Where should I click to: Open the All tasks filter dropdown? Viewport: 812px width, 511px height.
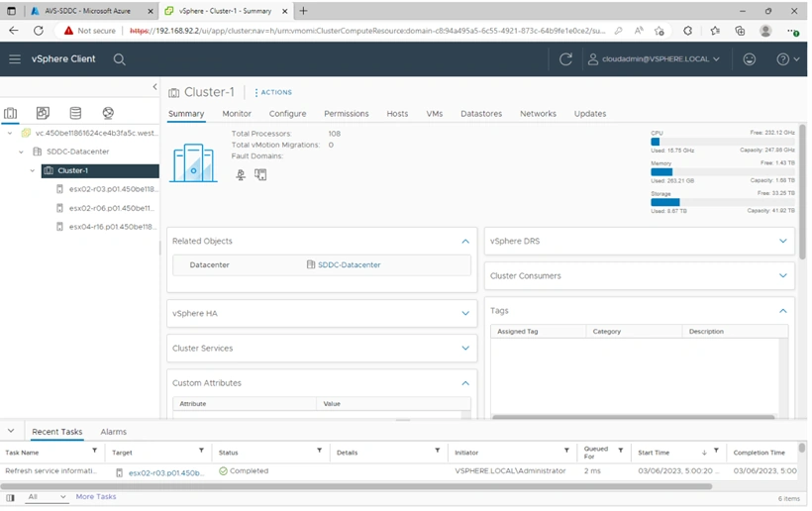click(x=47, y=497)
